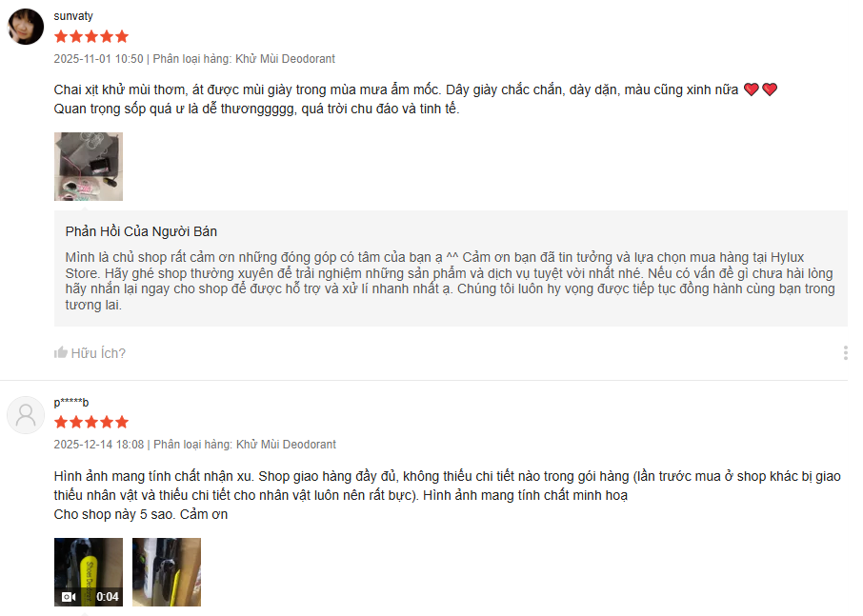
Task: Open the default avatar of user p*****b
Action: (x=26, y=415)
